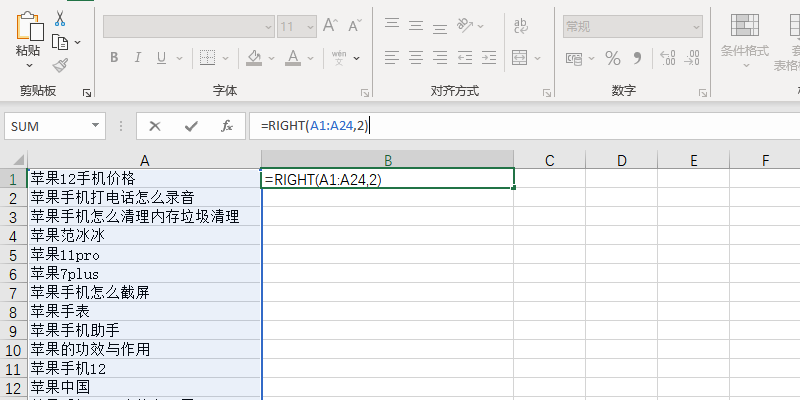Image resolution: width=800 pixels, height=400 pixels.
Task: Click the wén phonetic guide icon
Action: point(339,58)
